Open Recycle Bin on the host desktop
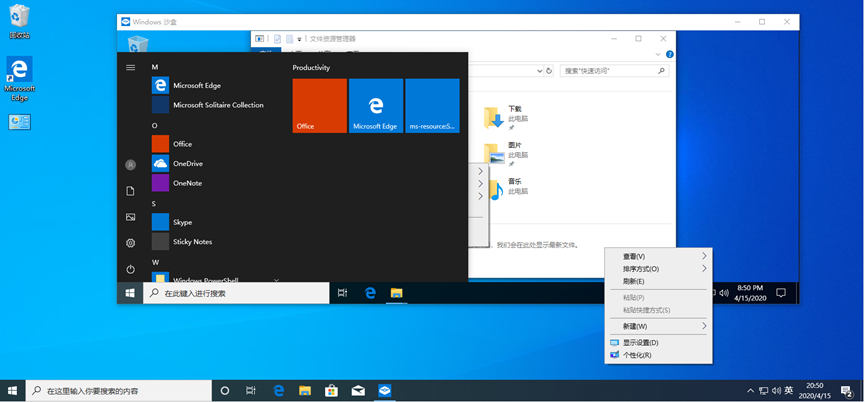Screen dimensions: 865x402 [x=19, y=22]
